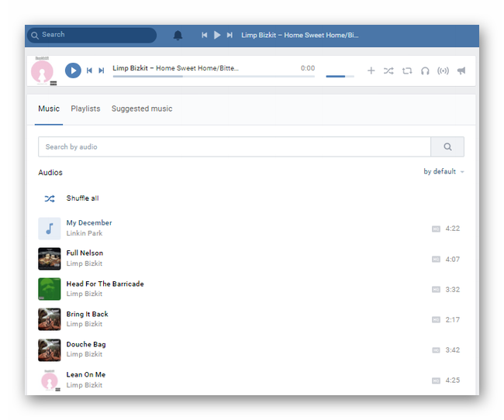Click the 4:22 duration of My December
This screenshot has width=504, height=420.
(x=453, y=229)
